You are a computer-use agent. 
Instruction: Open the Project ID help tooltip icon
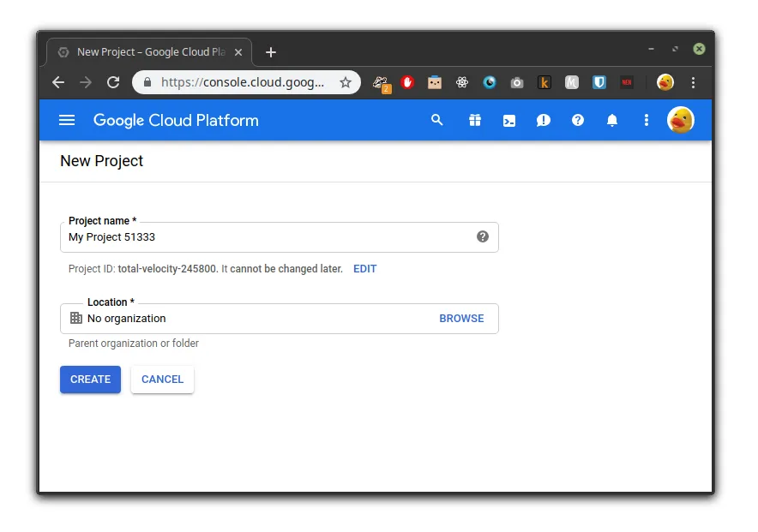coord(482,236)
